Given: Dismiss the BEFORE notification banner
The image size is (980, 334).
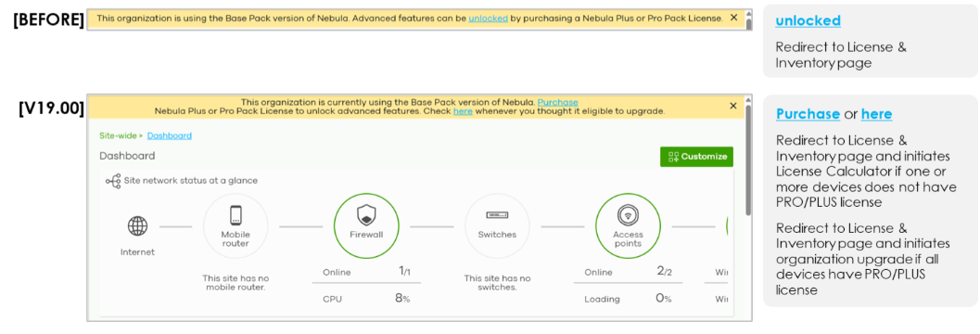Looking at the screenshot, I should pyautogui.click(x=733, y=18).
